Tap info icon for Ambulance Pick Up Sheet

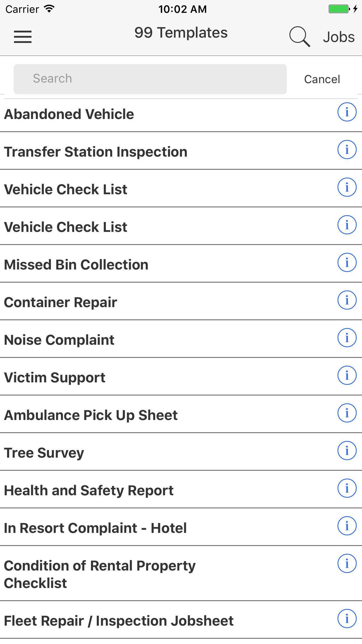point(347,413)
